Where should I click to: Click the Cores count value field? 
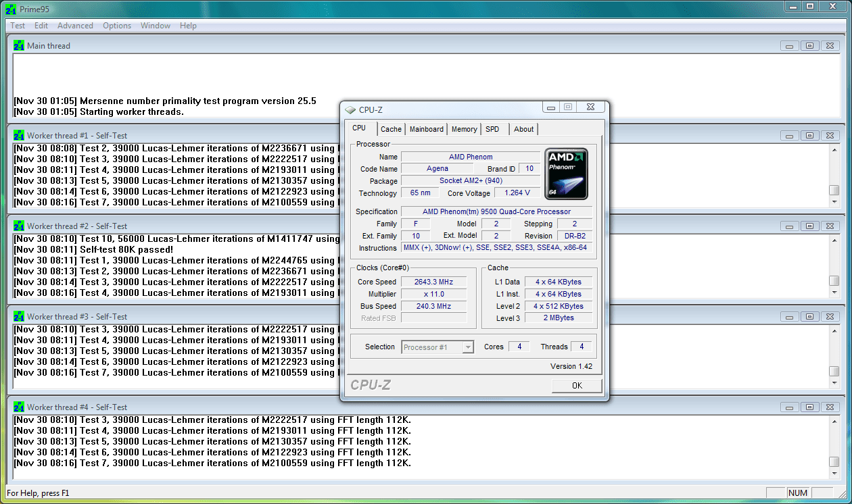coord(519,347)
